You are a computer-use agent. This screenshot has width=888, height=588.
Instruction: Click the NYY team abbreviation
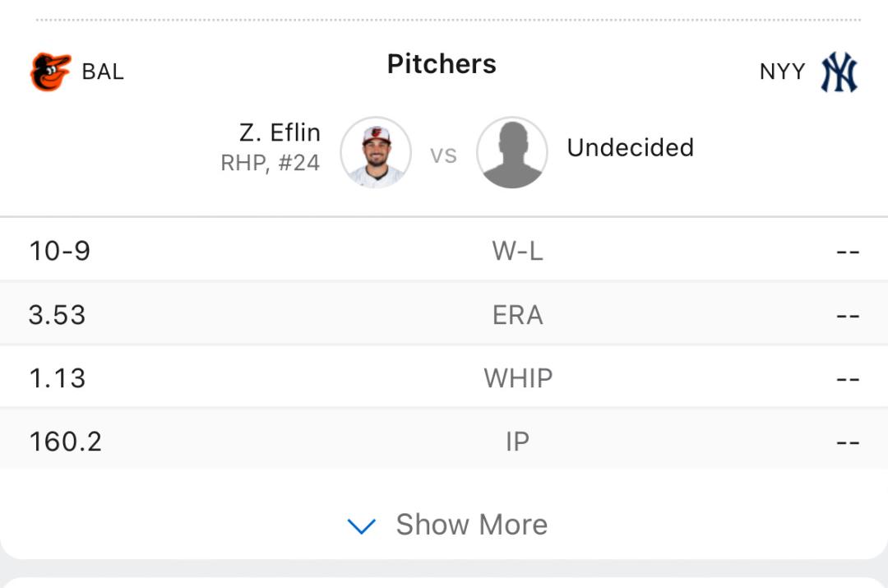click(782, 72)
